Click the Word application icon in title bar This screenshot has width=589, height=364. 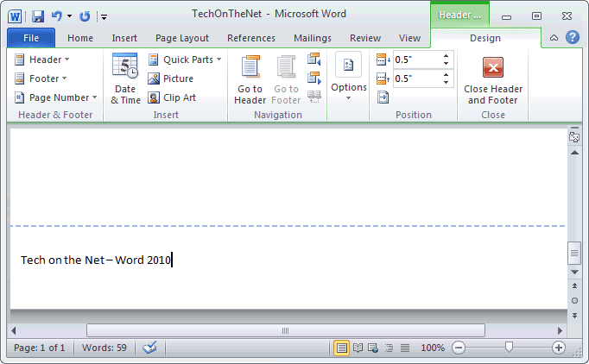pyautogui.click(x=15, y=16)
